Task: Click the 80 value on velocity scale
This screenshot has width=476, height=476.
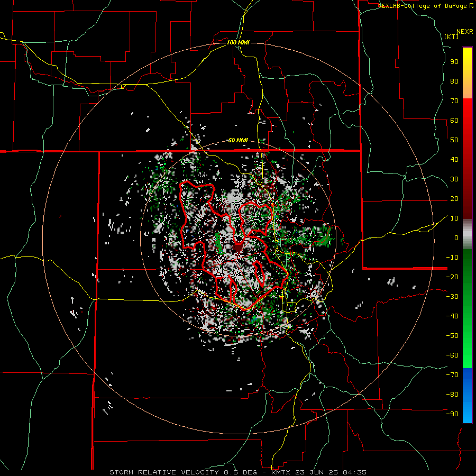Action: click(454, 81)
